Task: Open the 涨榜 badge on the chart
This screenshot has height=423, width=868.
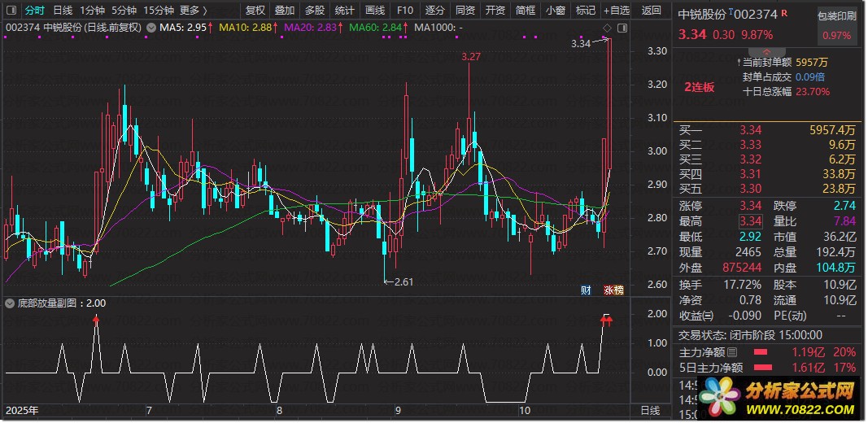Action: (x=613, y=290)
